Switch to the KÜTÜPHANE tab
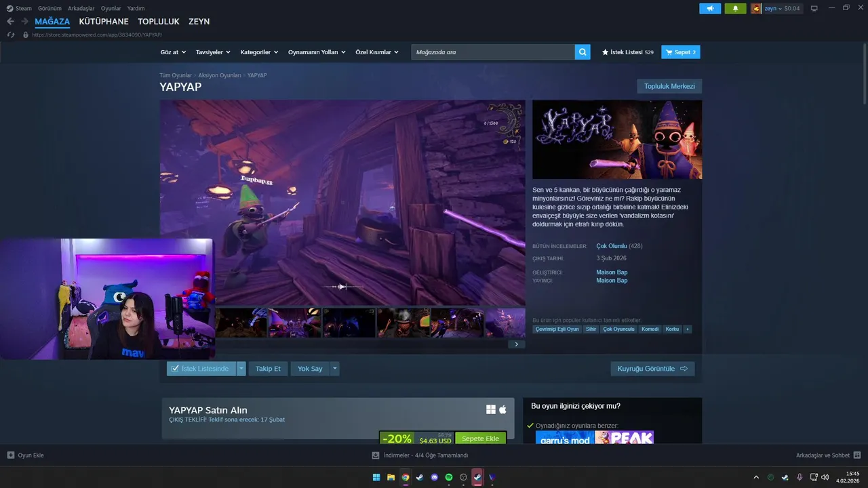The height and width of the screenshot is (488, 868). pyautogui.click(x=104, y=22)
